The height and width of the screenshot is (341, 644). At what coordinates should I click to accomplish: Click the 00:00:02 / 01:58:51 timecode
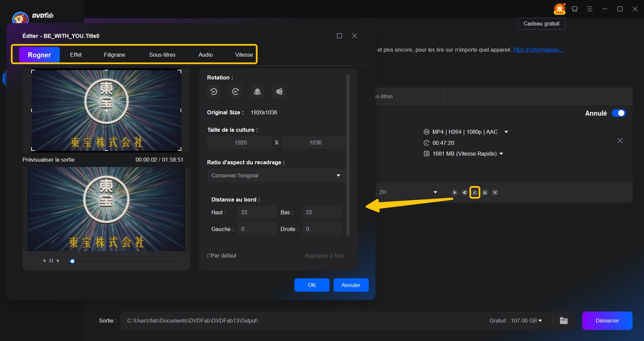(159, 160)
